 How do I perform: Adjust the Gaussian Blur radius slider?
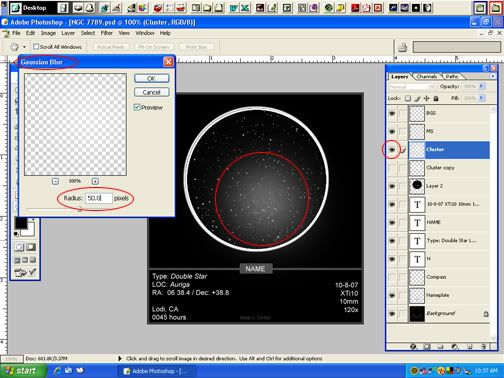79,210
